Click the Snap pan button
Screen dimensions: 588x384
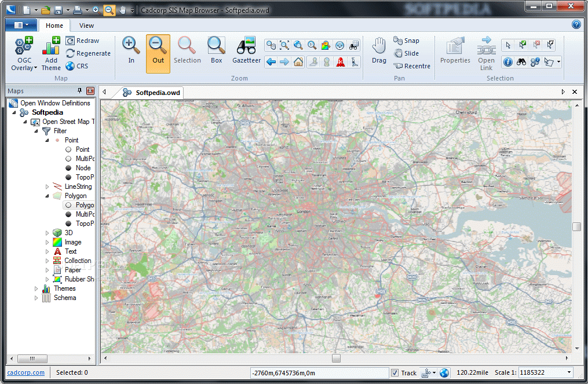pyautogui.click(x=406, y=41)
